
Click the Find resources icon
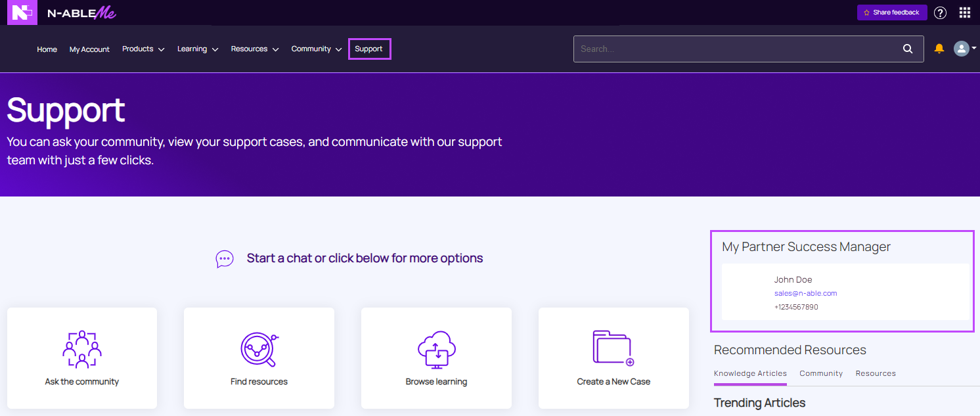point(259,349)
